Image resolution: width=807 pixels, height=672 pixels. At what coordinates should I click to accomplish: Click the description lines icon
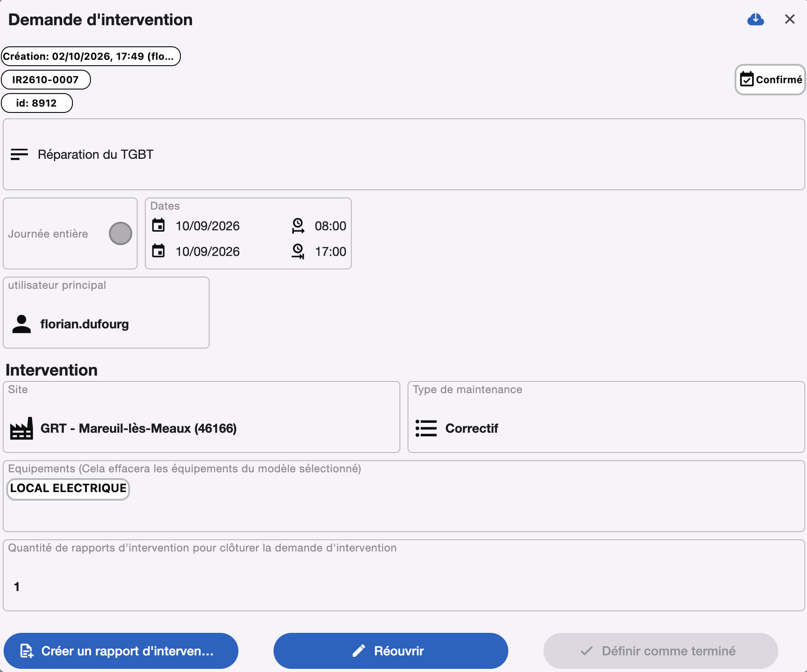coord(19,154)
